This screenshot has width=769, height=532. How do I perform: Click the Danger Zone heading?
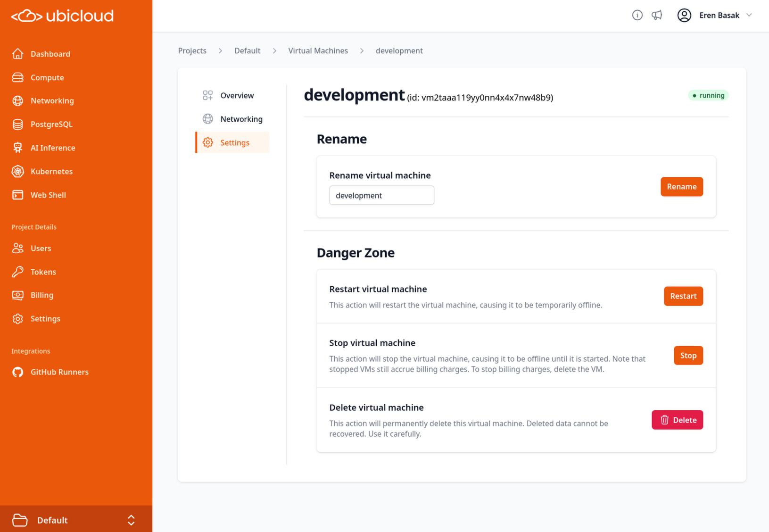[x=356, y=253]
